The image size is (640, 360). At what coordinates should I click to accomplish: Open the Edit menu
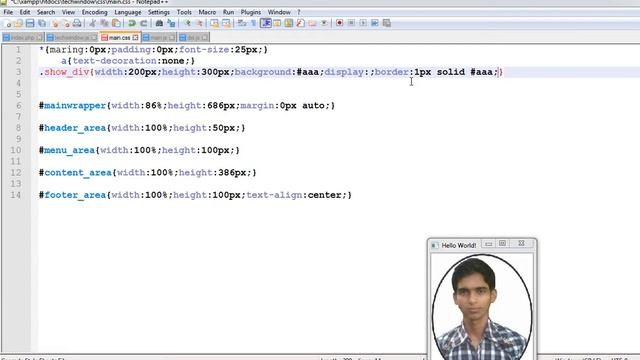point(25,12)
